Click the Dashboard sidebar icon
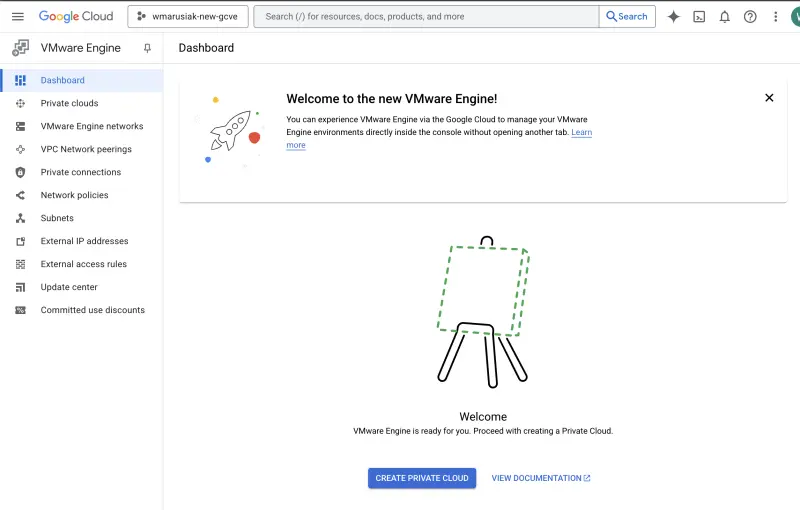The width and height of the screenshot is (800, 510). coord(20,80)
